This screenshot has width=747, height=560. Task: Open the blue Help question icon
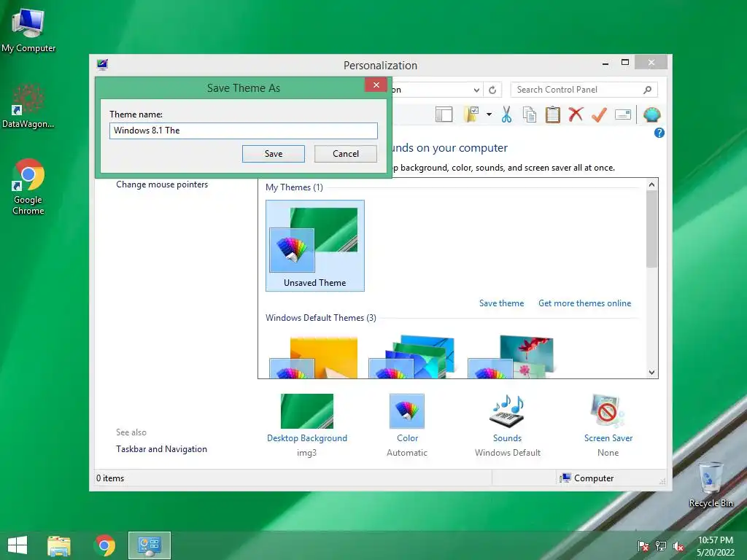(659, 133)
